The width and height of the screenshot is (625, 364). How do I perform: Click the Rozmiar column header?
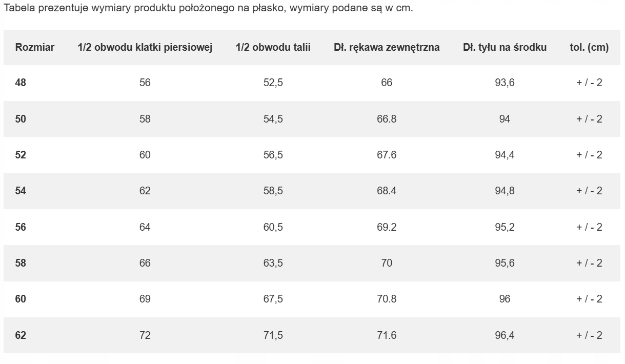tap(35, 47)
